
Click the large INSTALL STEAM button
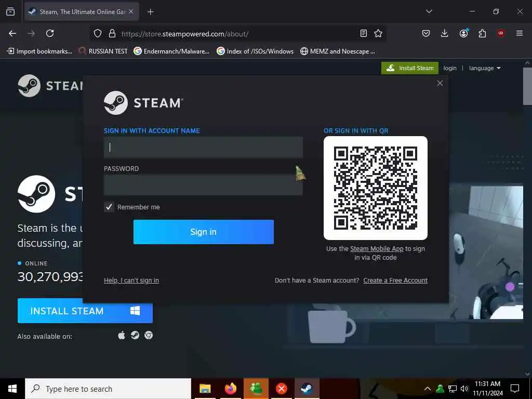click(x=85, y=311)
